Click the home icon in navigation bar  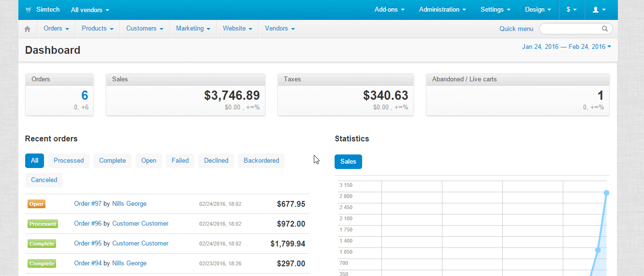27,29
